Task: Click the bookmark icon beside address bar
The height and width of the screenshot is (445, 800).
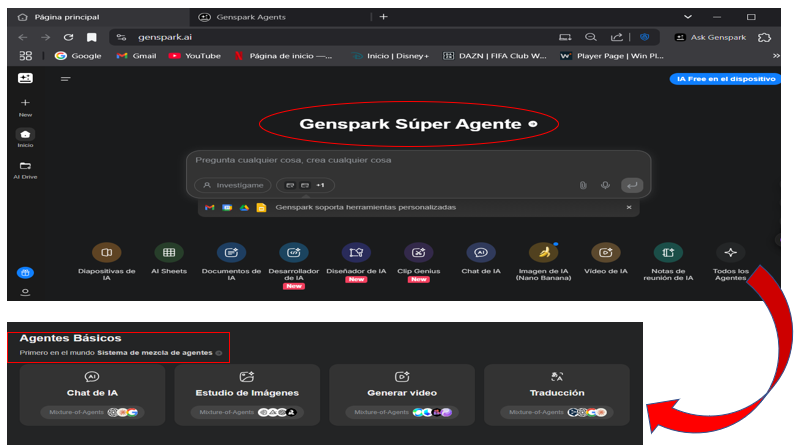Action: click(x=91, y=37)
